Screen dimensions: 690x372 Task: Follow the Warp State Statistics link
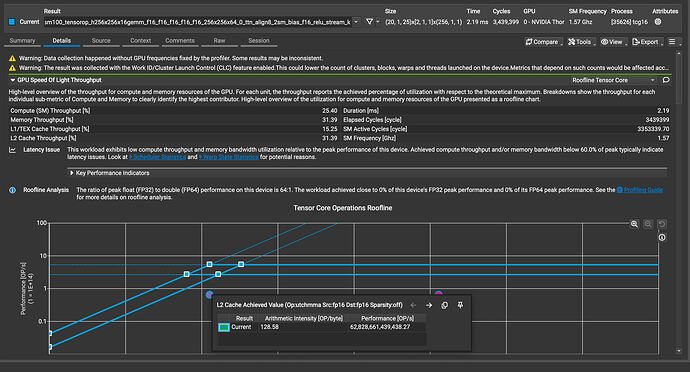(x=229, y=157)
